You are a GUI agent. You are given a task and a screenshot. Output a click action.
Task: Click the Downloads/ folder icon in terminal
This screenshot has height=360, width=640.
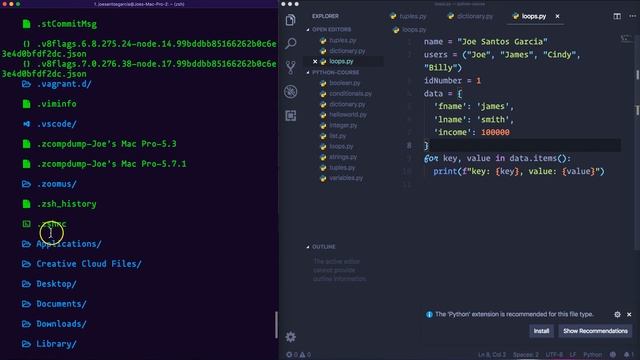27,324
